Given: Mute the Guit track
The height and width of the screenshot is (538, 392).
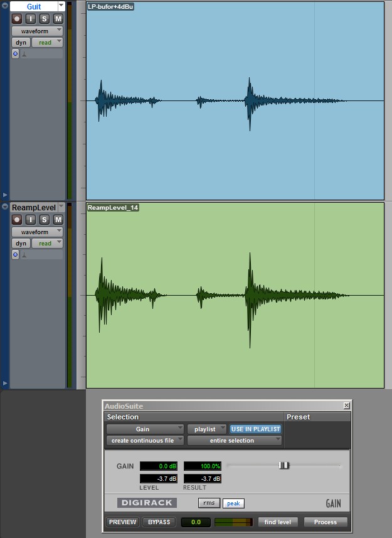Looking at the screenshot, I should [x=58, y=19].
